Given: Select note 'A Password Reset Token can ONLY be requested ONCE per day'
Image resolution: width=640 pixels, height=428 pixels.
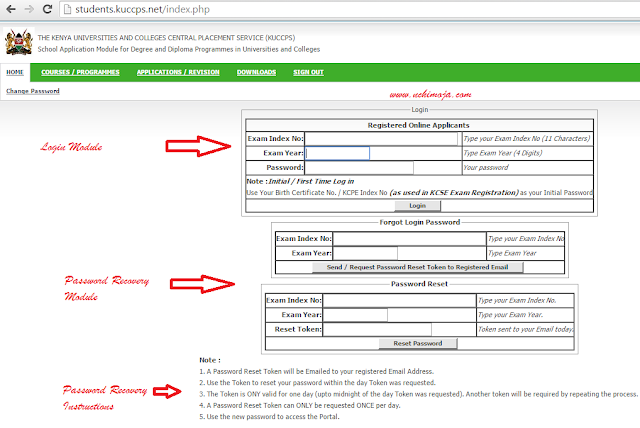Looking at the screenshot, I should click(x=303, y=406).
